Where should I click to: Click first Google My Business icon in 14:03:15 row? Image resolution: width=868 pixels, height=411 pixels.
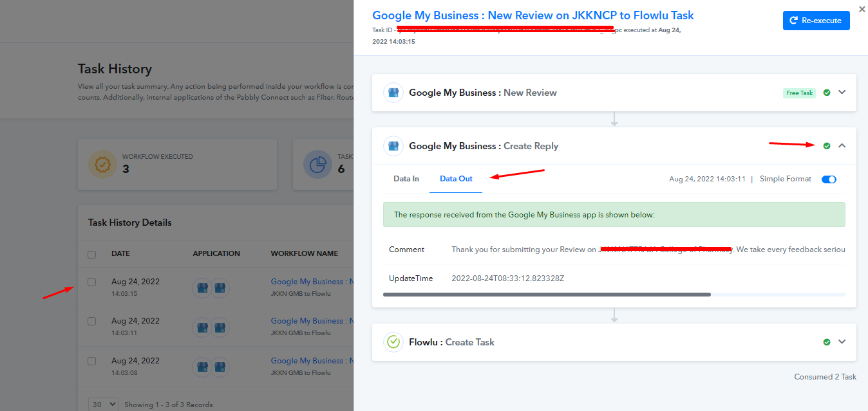(x=203, y=288)
